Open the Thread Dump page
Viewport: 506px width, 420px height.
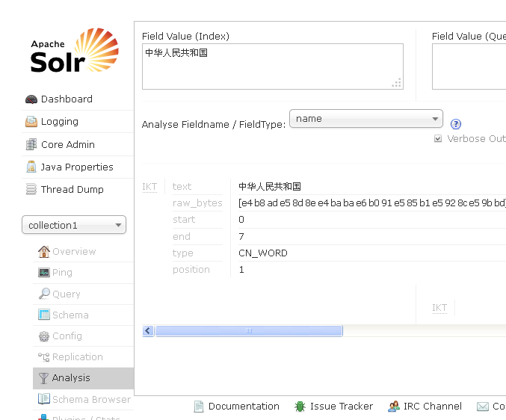coord(72,189)
